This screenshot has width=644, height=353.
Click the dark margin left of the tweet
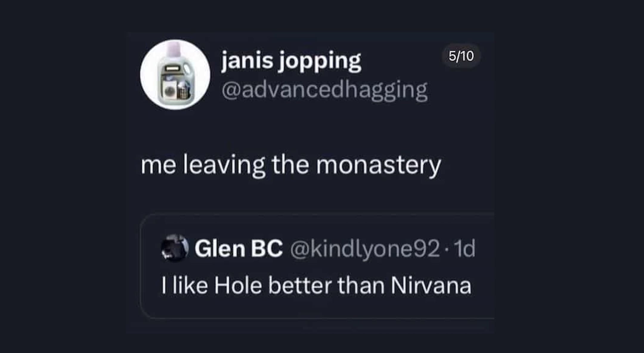pos(63,179)
